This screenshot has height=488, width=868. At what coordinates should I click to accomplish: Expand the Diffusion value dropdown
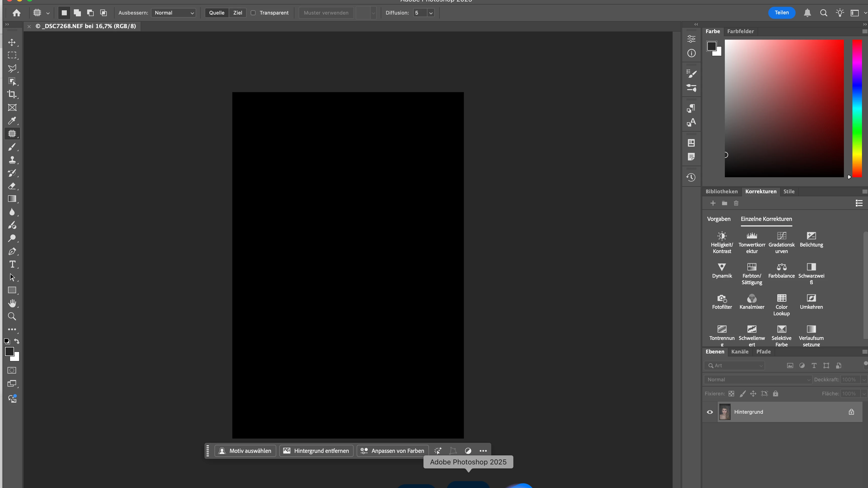point(431,13)
